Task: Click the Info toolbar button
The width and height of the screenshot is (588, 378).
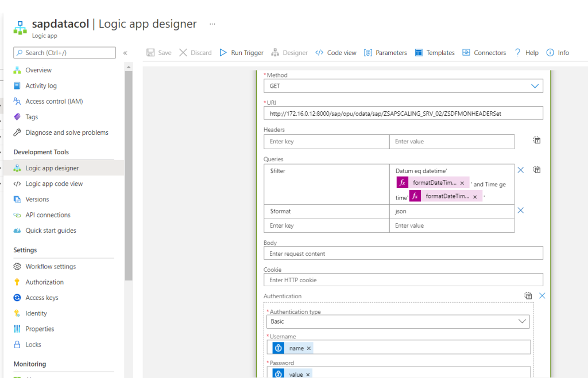Action: 558,53
